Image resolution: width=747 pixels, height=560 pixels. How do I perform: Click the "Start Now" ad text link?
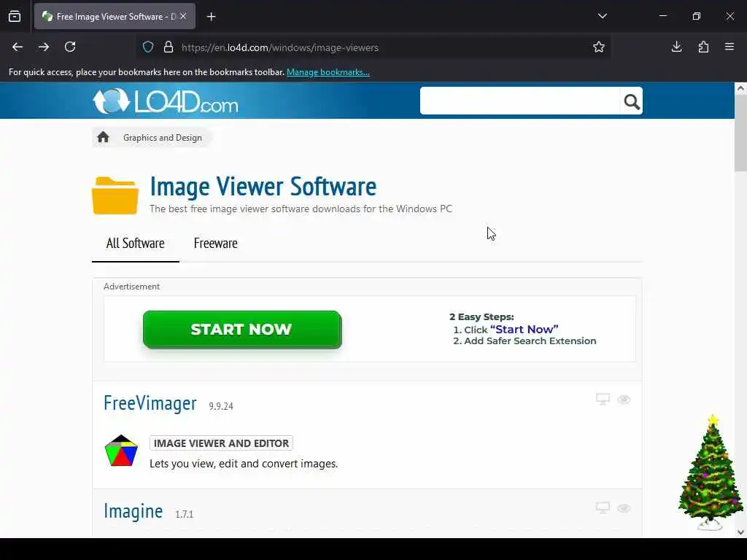524,329
